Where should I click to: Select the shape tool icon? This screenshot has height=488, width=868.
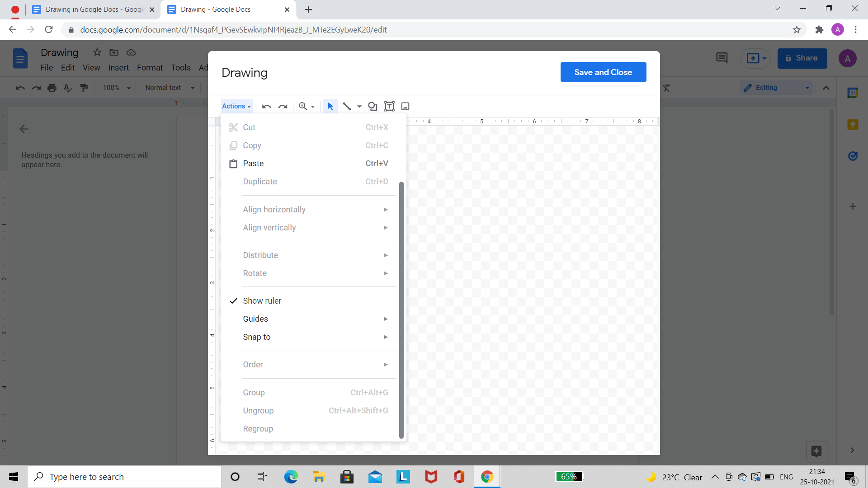[x=372, y=106]
